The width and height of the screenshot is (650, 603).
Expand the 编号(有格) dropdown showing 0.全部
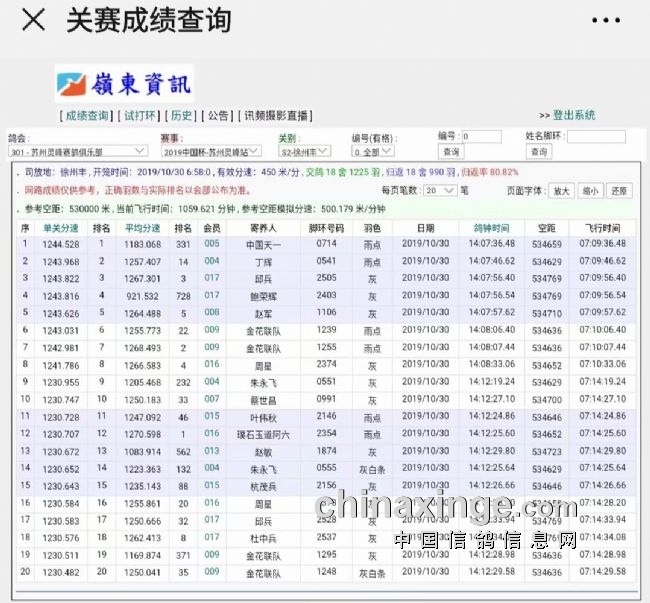point(373,152)
